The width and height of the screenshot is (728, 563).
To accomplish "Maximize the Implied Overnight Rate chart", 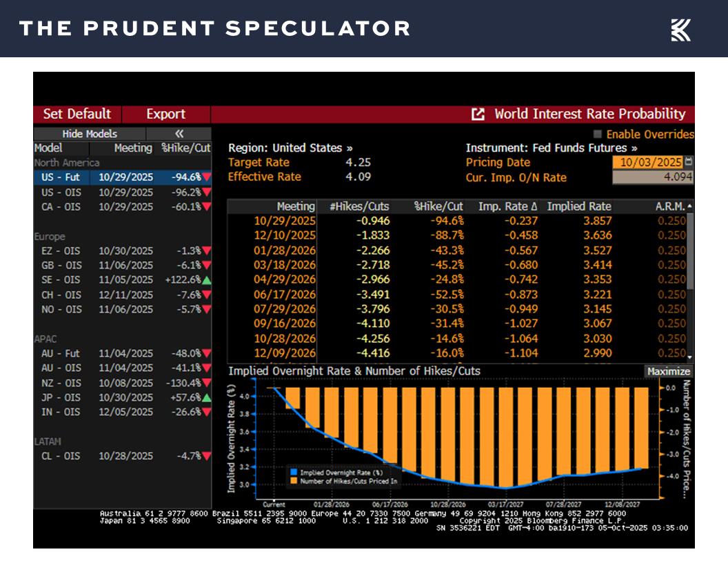I will pos(668,371).
